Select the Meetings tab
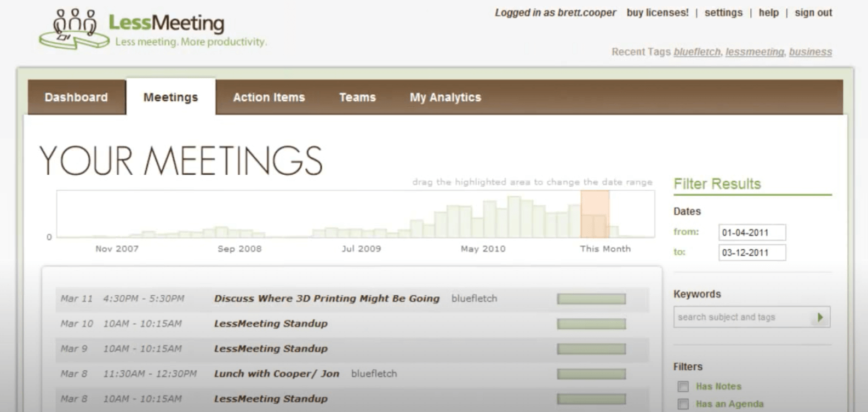The width and height of the screenshot is (868, 412). [171, 97]
